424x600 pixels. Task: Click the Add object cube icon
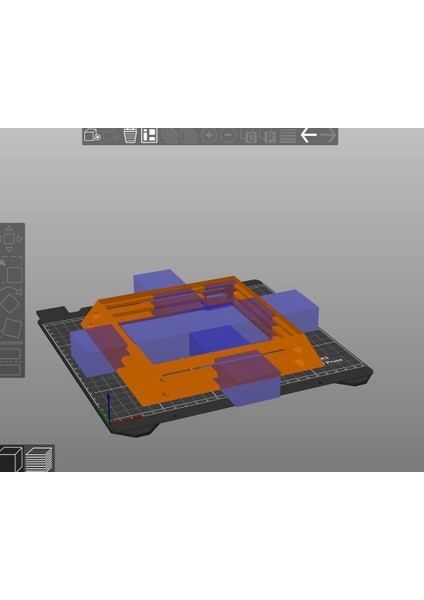click(92, 136)
